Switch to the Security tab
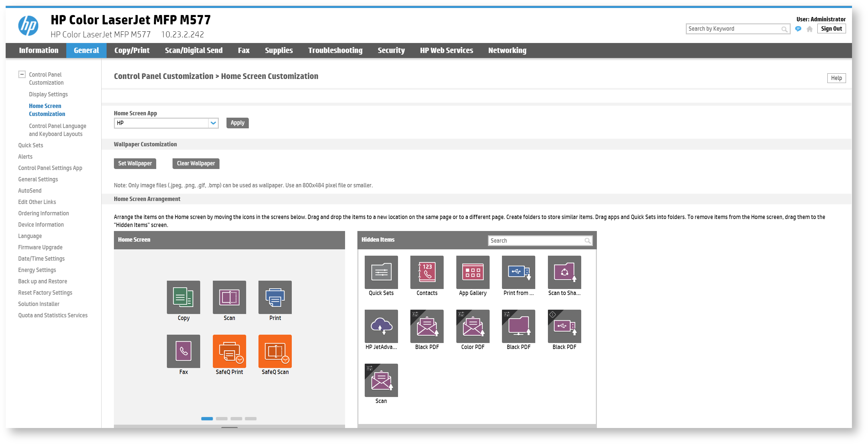The width and height of the screenshot is (868, 444). pos(391,50)
